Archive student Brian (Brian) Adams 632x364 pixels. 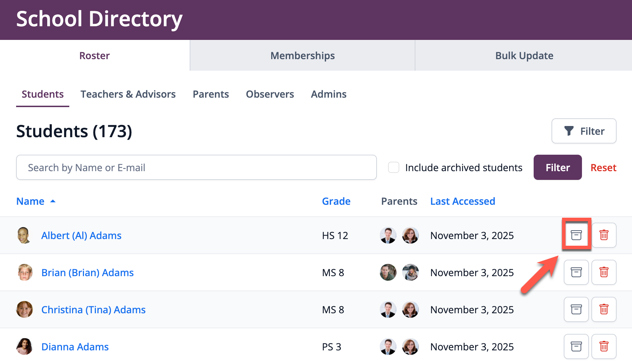tap(576, 272)
